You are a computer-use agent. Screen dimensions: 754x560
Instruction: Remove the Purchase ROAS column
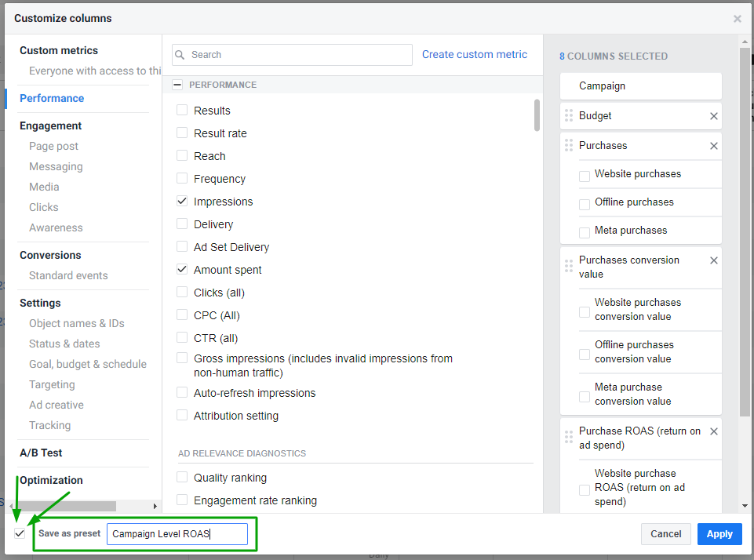pos(714,431)
